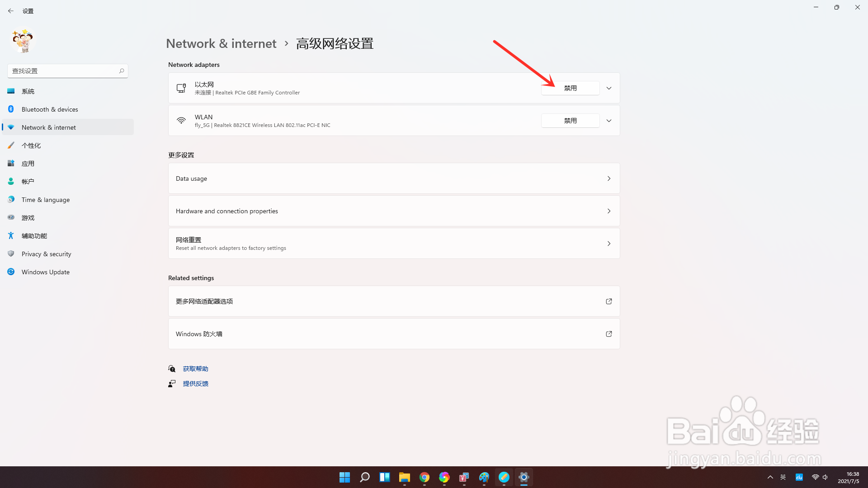Click the back arrow in Settings
This screenshot has height=488, width=868.
tap(11, 11)
